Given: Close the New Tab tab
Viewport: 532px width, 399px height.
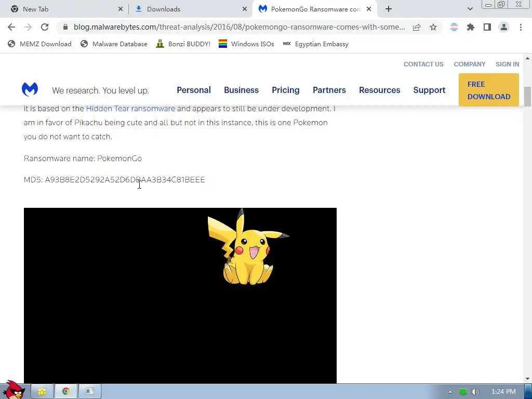Looking at the screenshot, I should pyautogui.click(x=121, y=9).
